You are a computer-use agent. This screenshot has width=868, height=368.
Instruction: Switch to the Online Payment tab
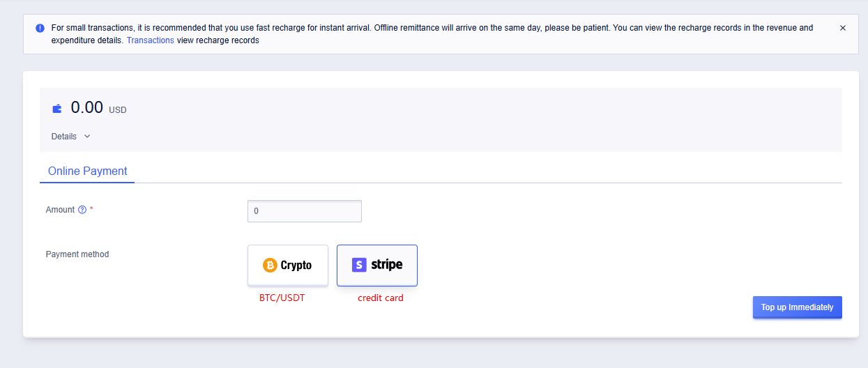pyautogui.click(x=87, y=171)
